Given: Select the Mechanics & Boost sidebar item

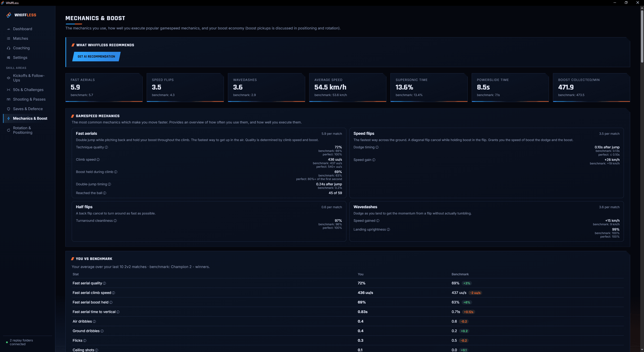Looking at the screenshot, I should click(28, 118).
